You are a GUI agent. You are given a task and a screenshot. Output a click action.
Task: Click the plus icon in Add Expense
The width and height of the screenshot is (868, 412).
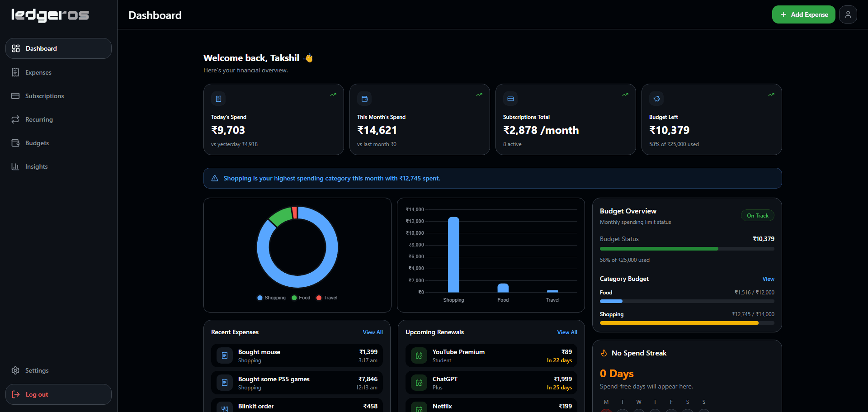pyautogui.click(x=783, y=14)
